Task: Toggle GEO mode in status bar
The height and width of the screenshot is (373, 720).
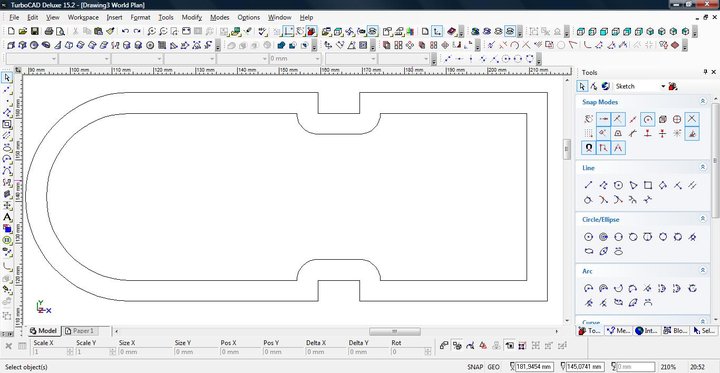Action: pyautogui.click(x=494, y=367)
